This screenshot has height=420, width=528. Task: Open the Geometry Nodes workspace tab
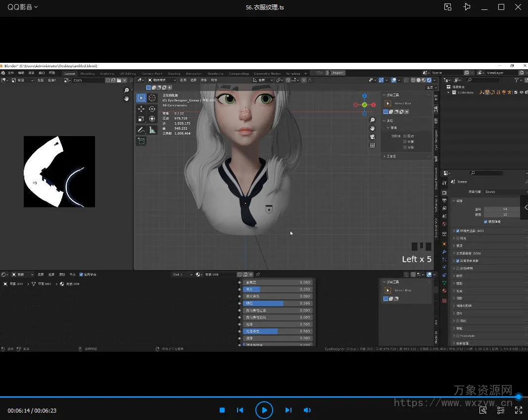coord(267,74)
